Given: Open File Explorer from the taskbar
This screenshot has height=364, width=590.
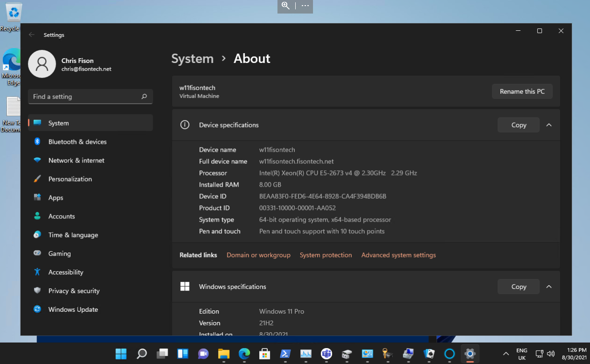Looking at the screenshot, I should [224, 354].
